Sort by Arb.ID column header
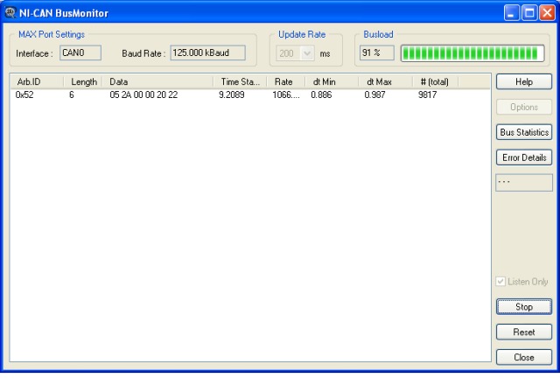This screenshot has width=560, height=392. [x=37, y=81]
